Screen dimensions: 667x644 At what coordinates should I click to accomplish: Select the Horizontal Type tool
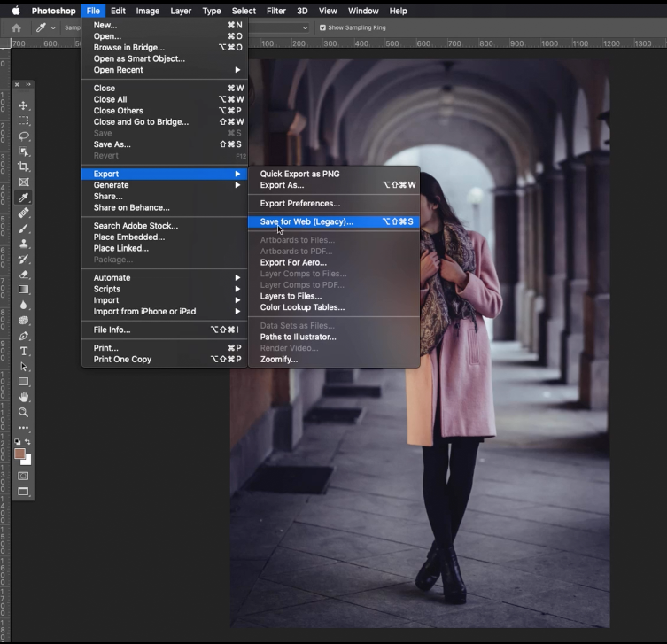coord(24,352)
